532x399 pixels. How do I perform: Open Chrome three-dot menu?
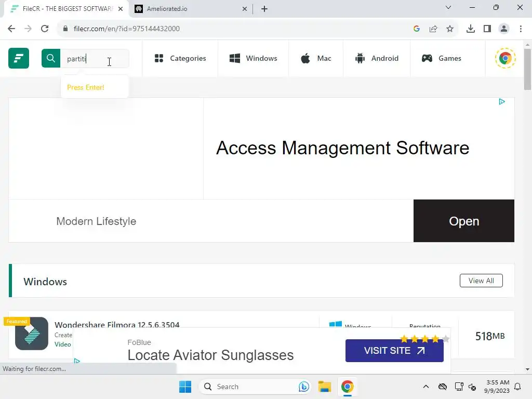click(x=521, y=29)
